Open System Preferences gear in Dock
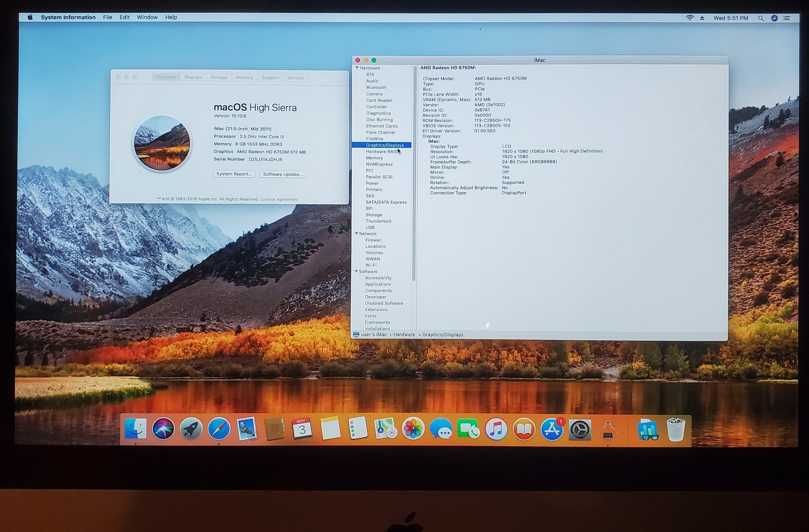Image resolution: width=809 pixels, height=532 pixels. (x=580, y=429)
